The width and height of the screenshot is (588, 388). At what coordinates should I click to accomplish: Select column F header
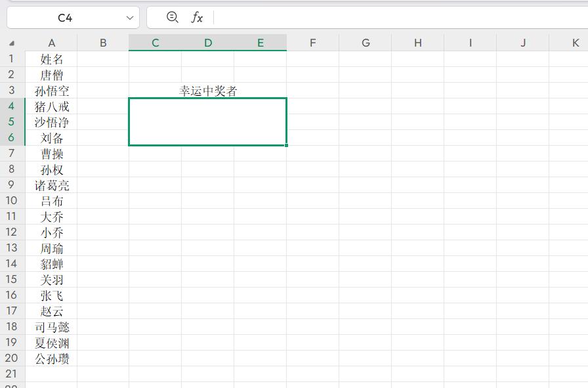coord(313,42)
